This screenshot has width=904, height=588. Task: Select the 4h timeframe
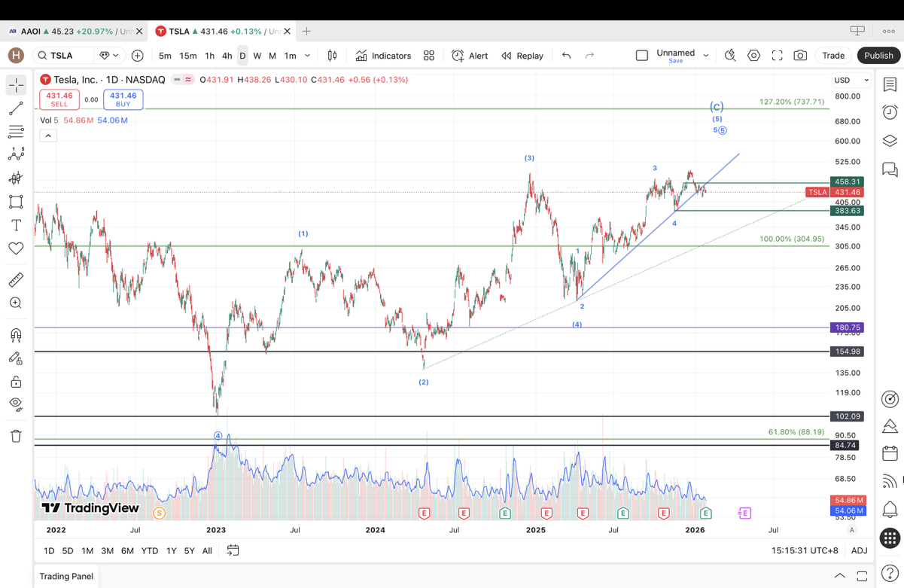pos(227,56)
